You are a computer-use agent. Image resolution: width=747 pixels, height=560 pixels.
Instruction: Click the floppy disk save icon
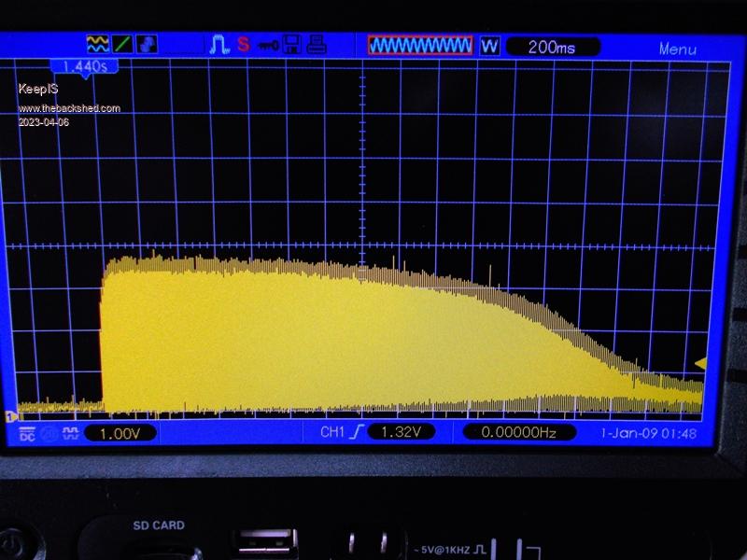pos(291,44)
